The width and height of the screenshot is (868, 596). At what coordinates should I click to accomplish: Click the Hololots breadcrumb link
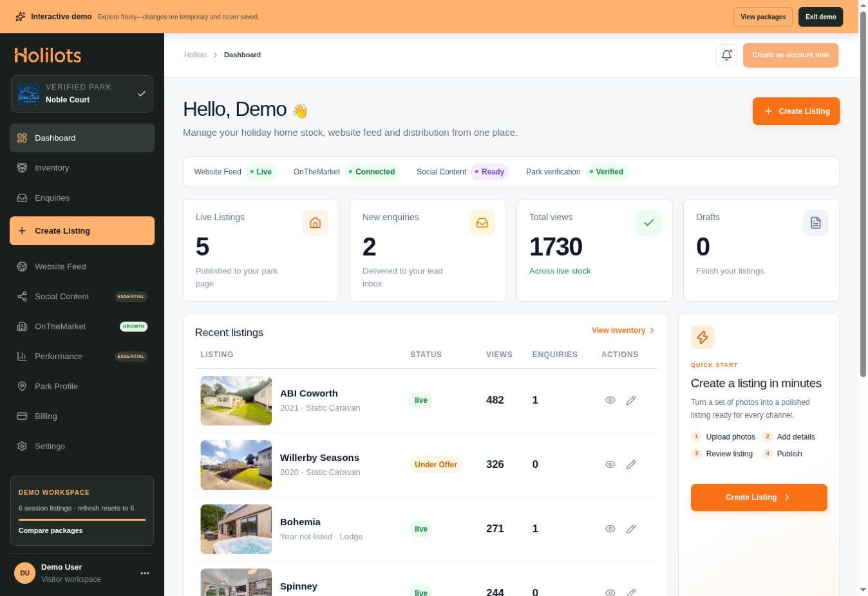click(x=195, y=55)
